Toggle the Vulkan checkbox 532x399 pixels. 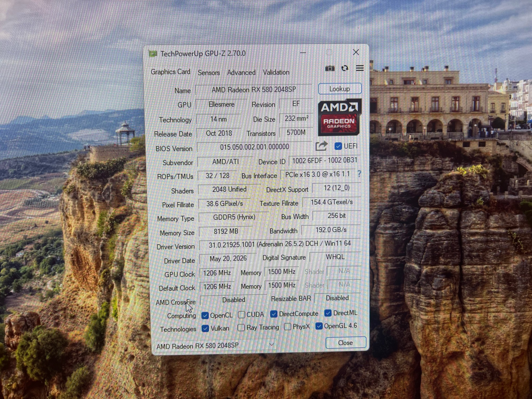tap(205, 328)
